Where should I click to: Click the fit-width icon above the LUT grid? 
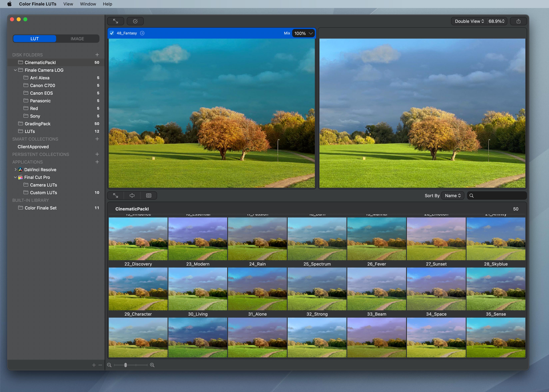[132, 196]
